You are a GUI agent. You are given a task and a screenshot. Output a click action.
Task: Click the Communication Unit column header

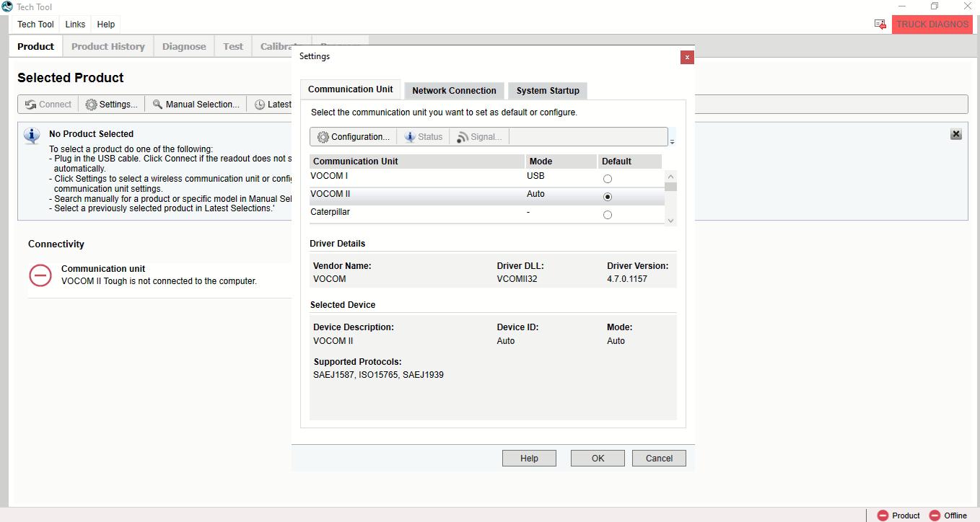pyautogui.click(x=417, y=162)
